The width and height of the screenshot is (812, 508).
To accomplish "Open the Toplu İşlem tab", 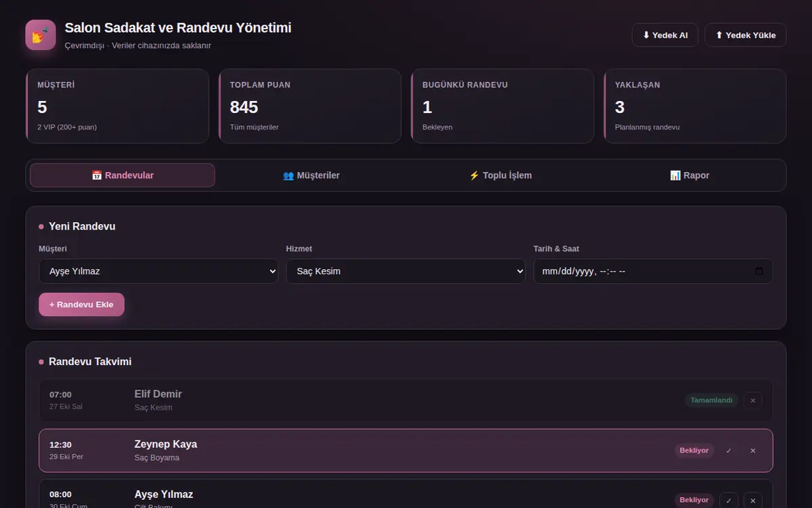I will 501,175.
